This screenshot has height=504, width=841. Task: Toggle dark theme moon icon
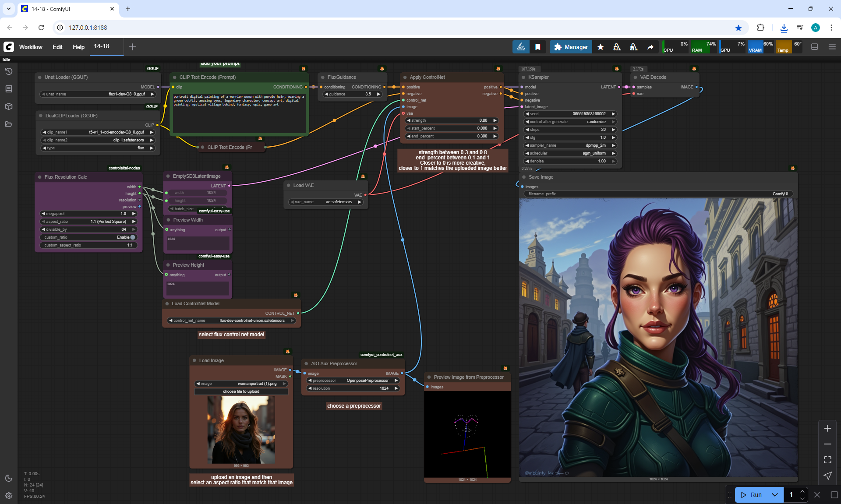point(9,478)
